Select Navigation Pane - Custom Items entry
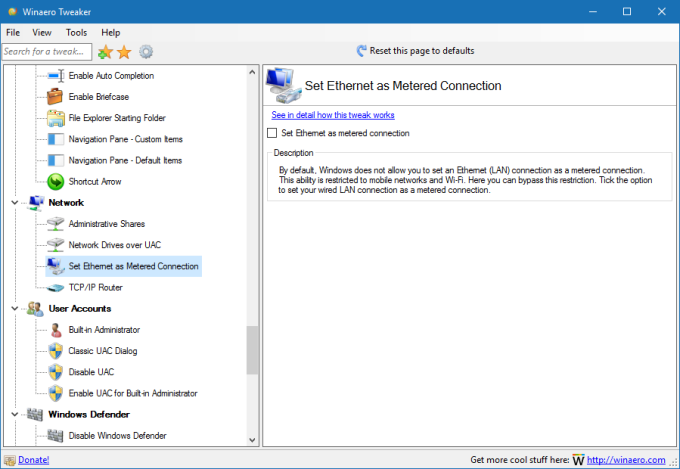 click(x=125, y=139)
